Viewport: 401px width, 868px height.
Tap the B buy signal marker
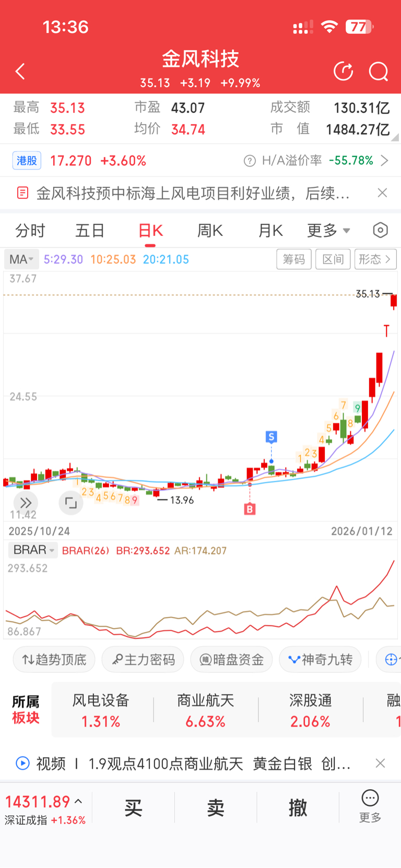coord(250,509)
